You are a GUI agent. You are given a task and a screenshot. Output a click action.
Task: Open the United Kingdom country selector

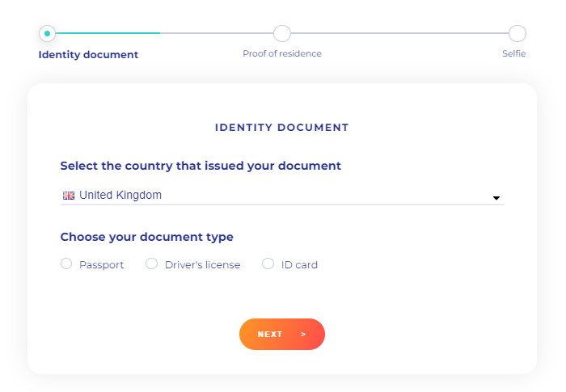click(x=282, y=196)
